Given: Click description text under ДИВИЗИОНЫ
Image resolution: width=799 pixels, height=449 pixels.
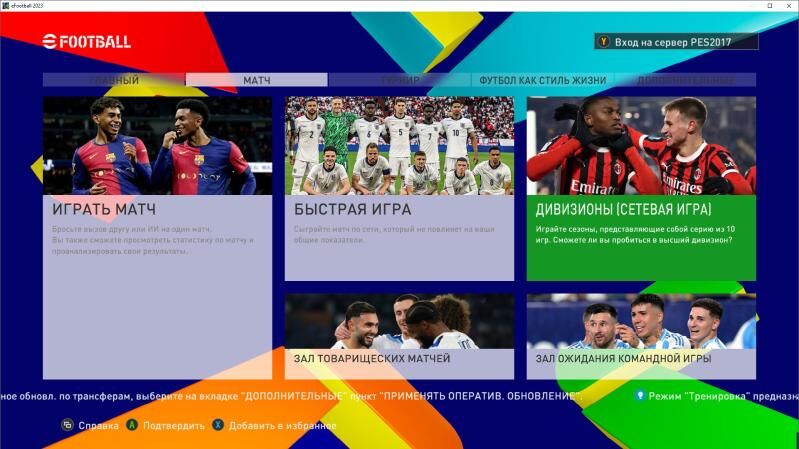Looking at the screenshot, I should [x=635, y=234].
